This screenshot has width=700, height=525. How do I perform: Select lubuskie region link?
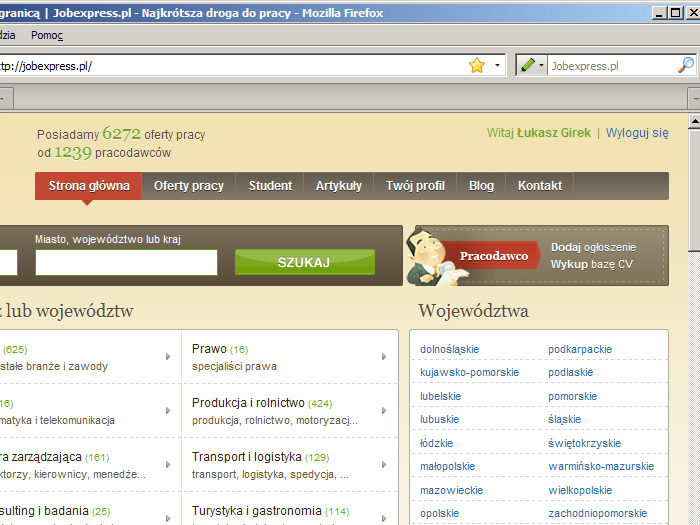click(x=439, y=419)
